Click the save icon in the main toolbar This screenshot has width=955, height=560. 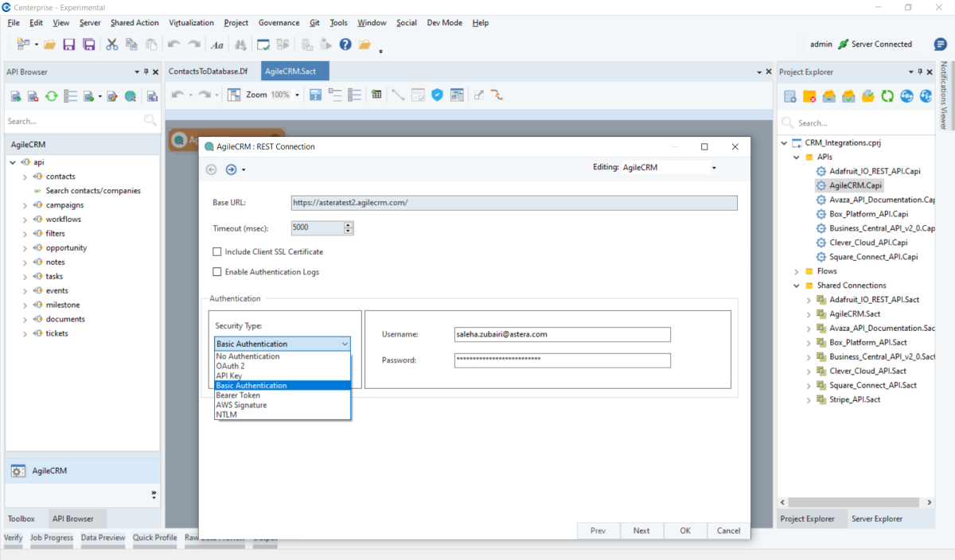[x=68, y=45]
